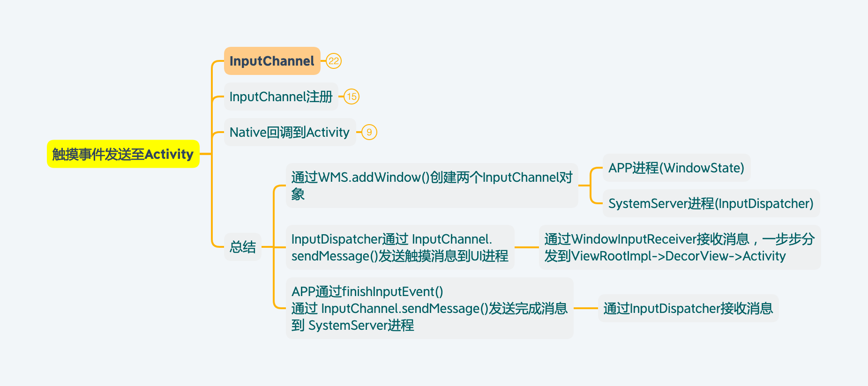Viewport: 868px width, 386px height.
Task: Click the circled number 22 badge
Action: (x=334, y=61)
